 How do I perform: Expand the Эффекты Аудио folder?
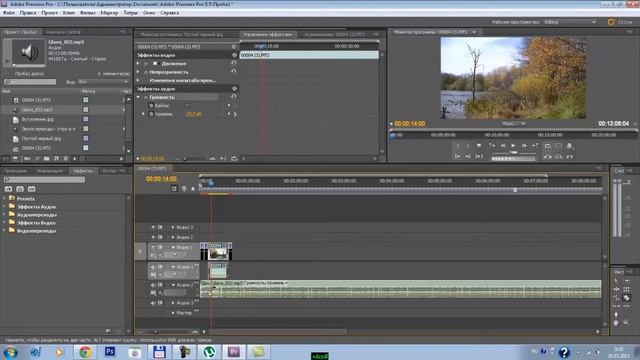pyautogui.click(x=4, y=207)
